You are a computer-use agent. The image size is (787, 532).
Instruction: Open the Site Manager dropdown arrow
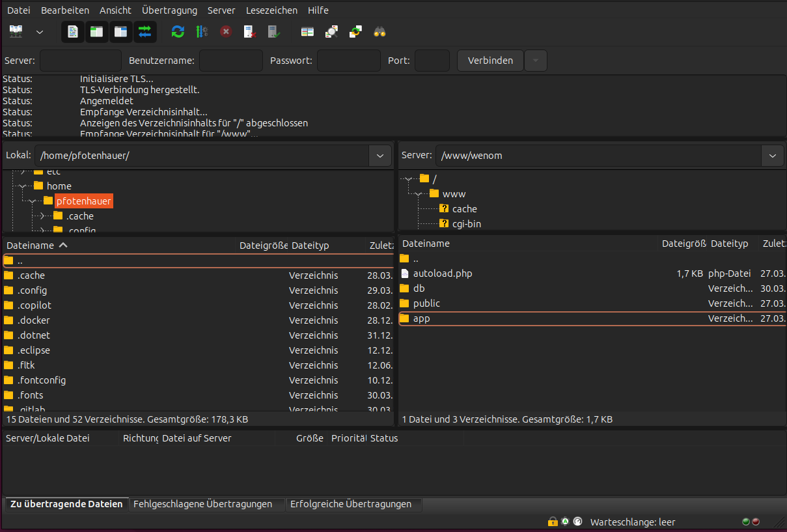click(39, 31)
